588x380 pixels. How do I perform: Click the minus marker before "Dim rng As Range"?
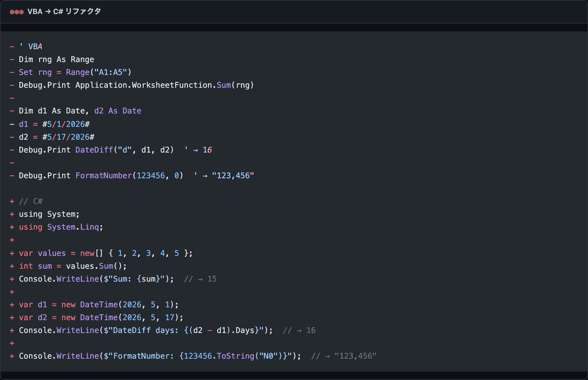point(12,59)
